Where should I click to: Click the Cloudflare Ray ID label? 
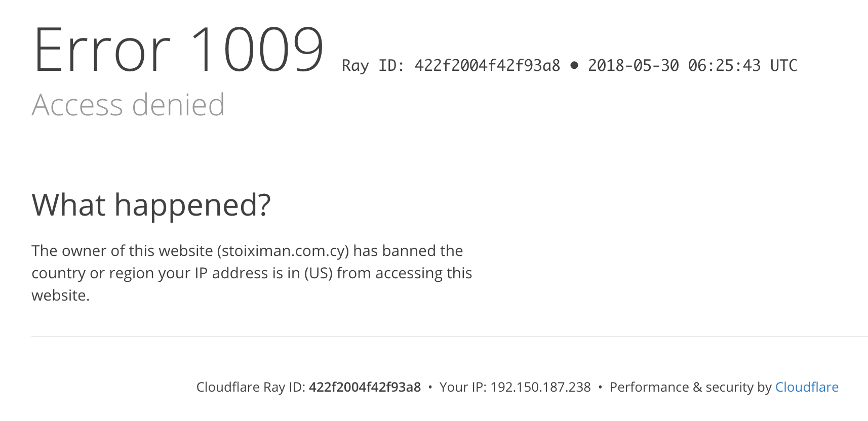[x=251, y=387]
